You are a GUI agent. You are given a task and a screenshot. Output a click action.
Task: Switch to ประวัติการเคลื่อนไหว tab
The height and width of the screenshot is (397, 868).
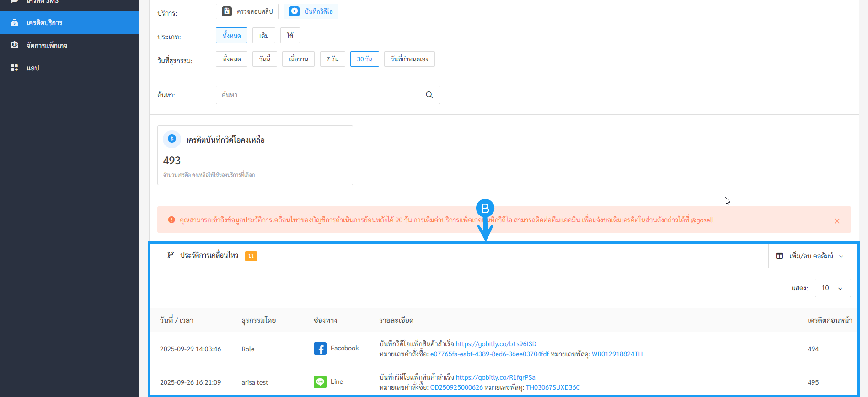coord(209,255)
